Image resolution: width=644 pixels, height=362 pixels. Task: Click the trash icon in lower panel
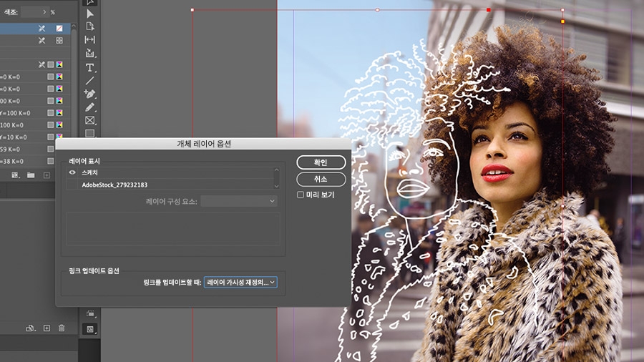click(x=62, y=328)
